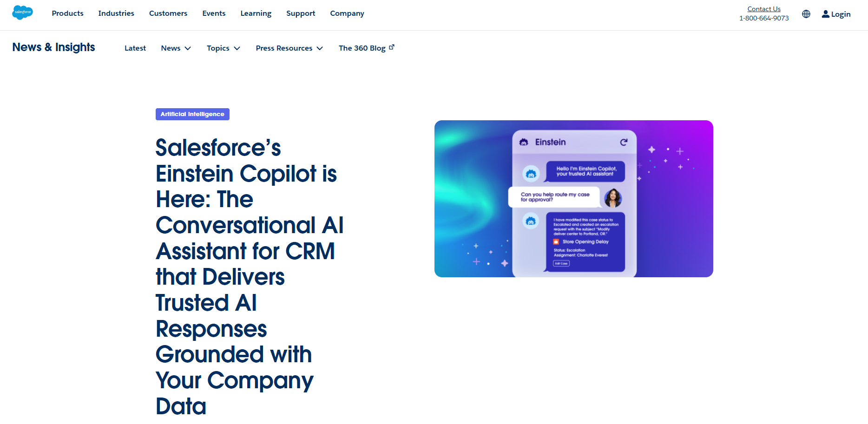The width and height of the screenshot is (868, 424).
Task: Open the Events menu
Action: tap(214, 13)
